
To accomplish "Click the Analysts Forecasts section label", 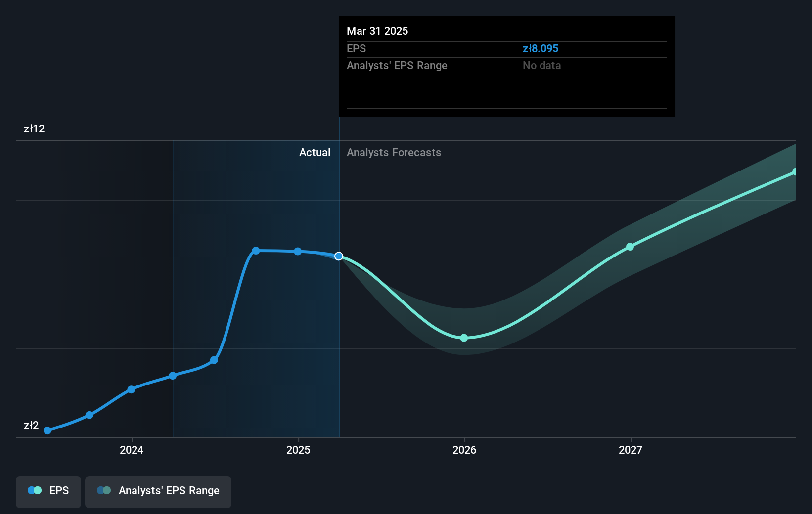I will coord(394,153).
